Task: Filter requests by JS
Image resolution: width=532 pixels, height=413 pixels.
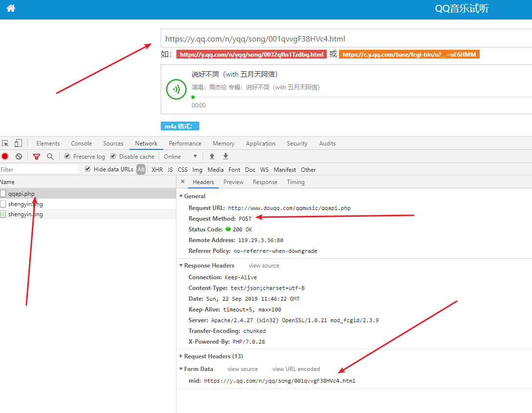Action: [x=170, y=169]
